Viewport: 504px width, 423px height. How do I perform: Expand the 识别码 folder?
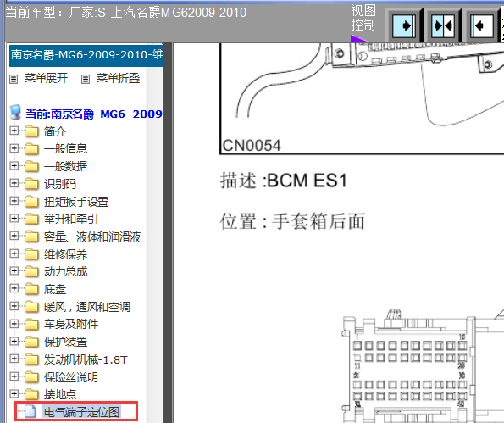[x=14, y=183]
